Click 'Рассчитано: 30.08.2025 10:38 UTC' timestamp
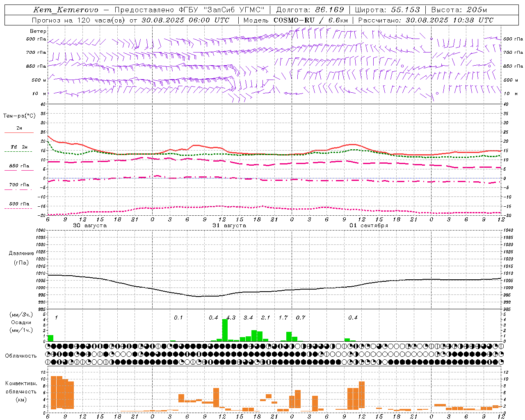 point(426,20)
